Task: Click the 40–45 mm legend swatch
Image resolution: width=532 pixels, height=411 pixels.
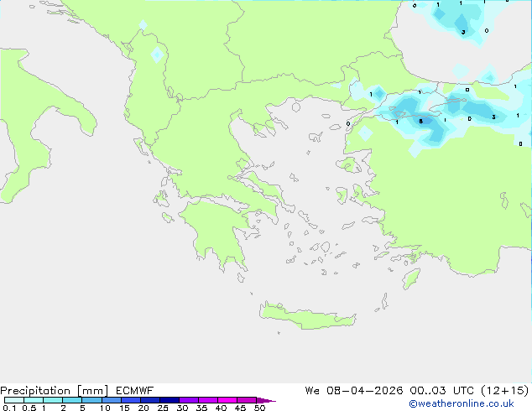Action: click(x=227, y=400)
